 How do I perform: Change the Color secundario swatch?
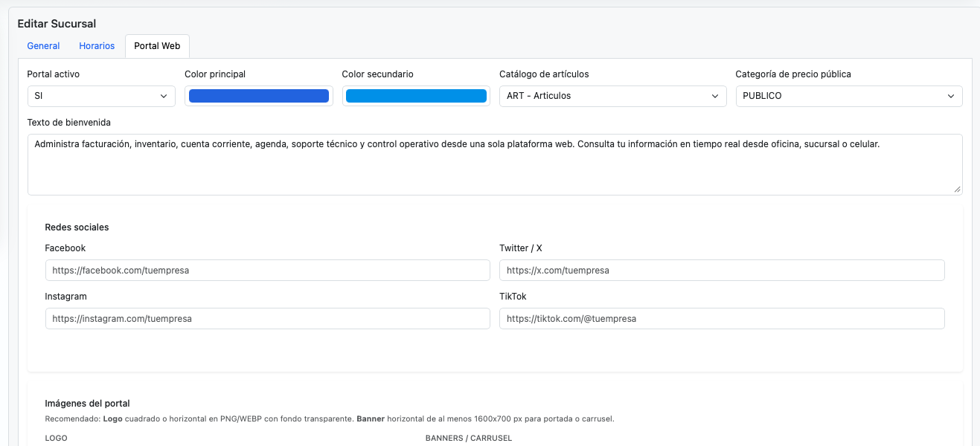point(416,96)
